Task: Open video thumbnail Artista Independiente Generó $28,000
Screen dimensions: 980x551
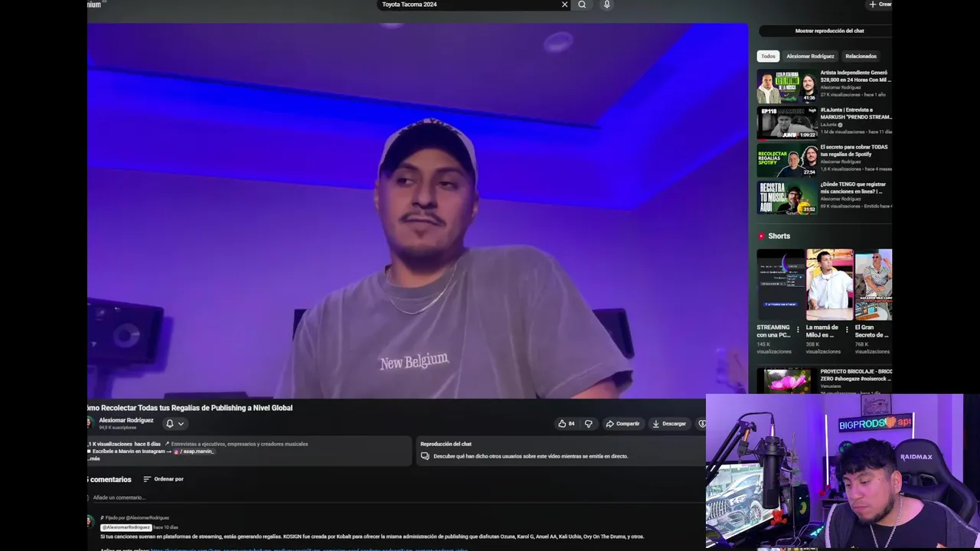Action: (787, 86)
